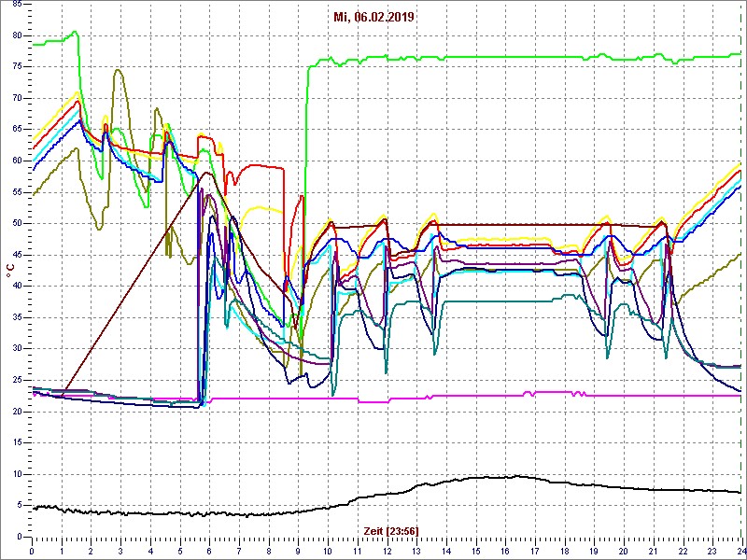Click the x-axis hour label 18
Image resolution: width=747 pixels, height=560 pixels.
click(x=565, y=550)
